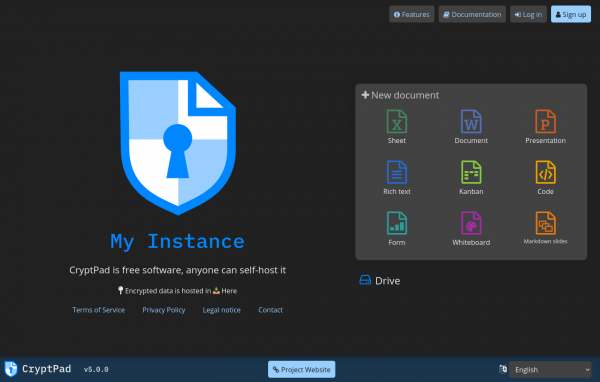Create a new Whiteboard
Viewport: 600px width, 382px height.
[x=471, y=229]
